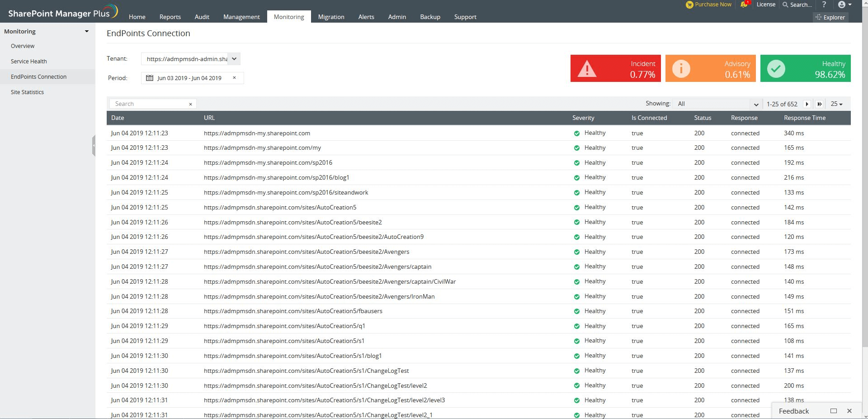This screenshot has width=868, height=419.
Task: Expand the Feedback window
Action: (x=834, y=411)
